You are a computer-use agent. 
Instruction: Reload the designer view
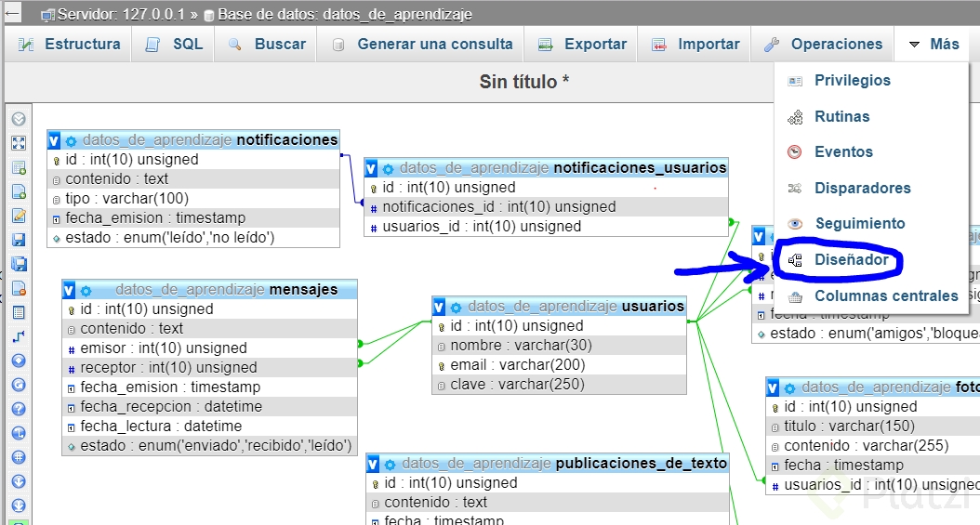(19, 385)
